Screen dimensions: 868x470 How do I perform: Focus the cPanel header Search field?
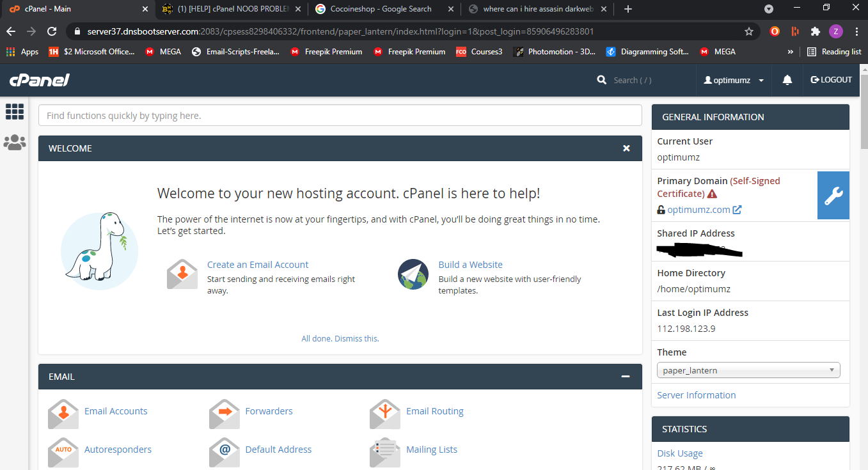click(x=646, y=81)
